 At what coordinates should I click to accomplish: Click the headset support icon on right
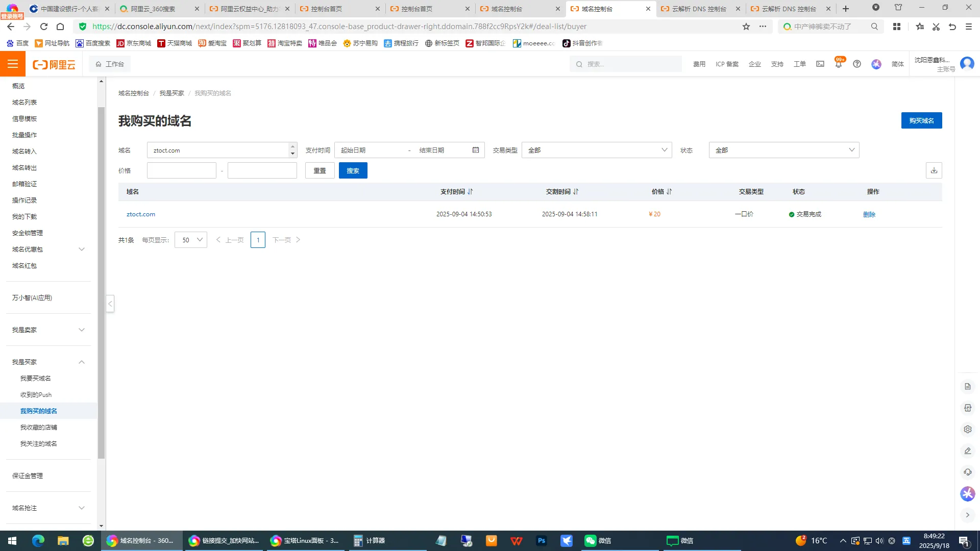click(967, 472)
